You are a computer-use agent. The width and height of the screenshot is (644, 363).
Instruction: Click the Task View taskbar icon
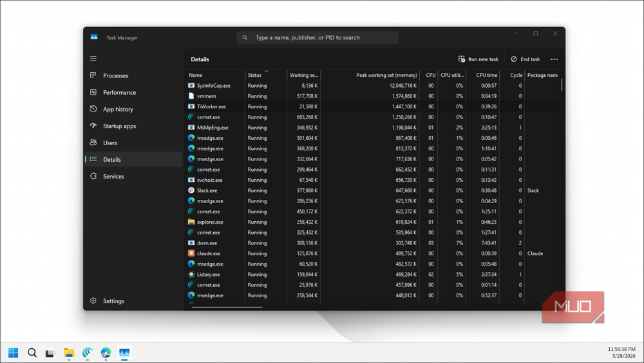(x=50, y=352)
